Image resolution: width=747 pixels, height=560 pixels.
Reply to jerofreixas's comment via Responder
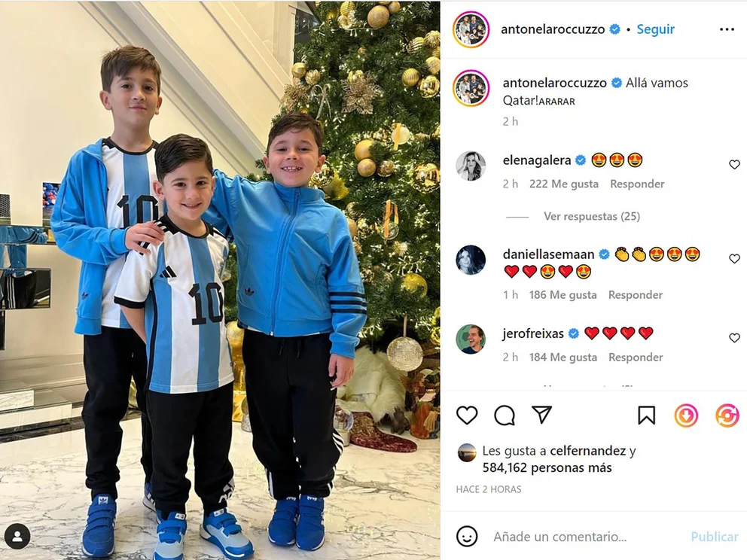tap(636, 357)
